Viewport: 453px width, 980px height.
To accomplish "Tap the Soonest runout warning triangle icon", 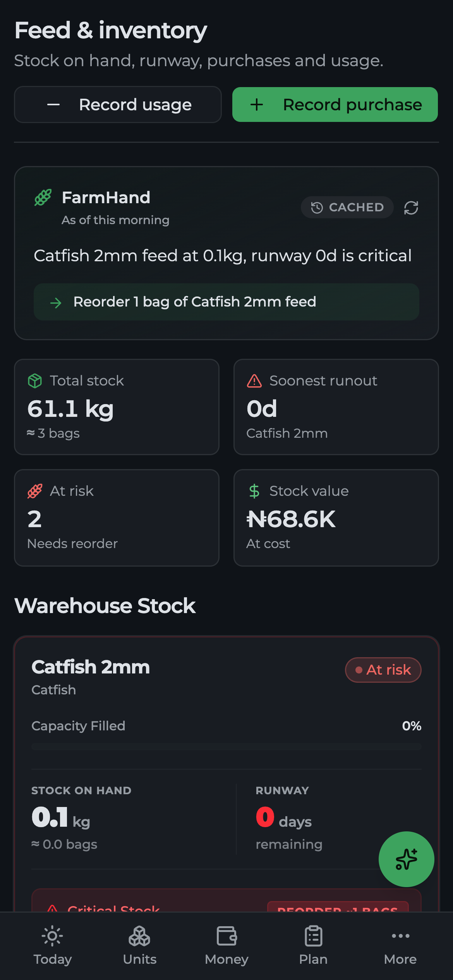I will (x=254, y=381).
